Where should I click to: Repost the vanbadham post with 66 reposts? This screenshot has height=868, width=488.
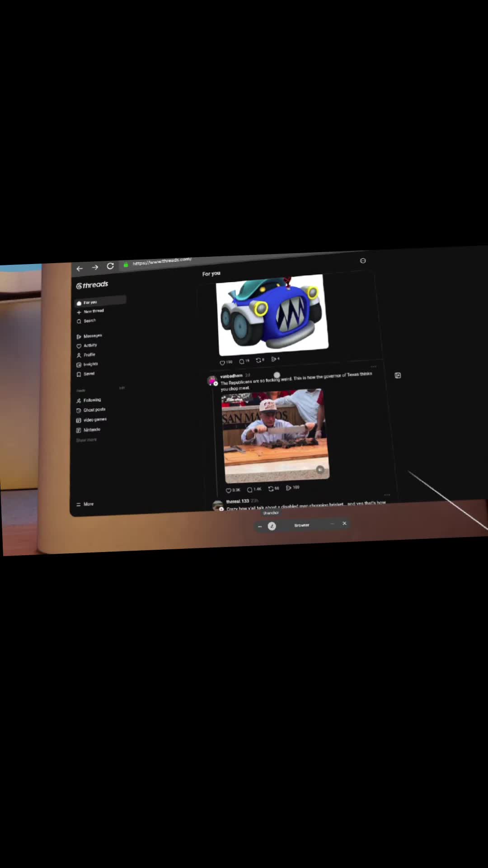[273, 488]
